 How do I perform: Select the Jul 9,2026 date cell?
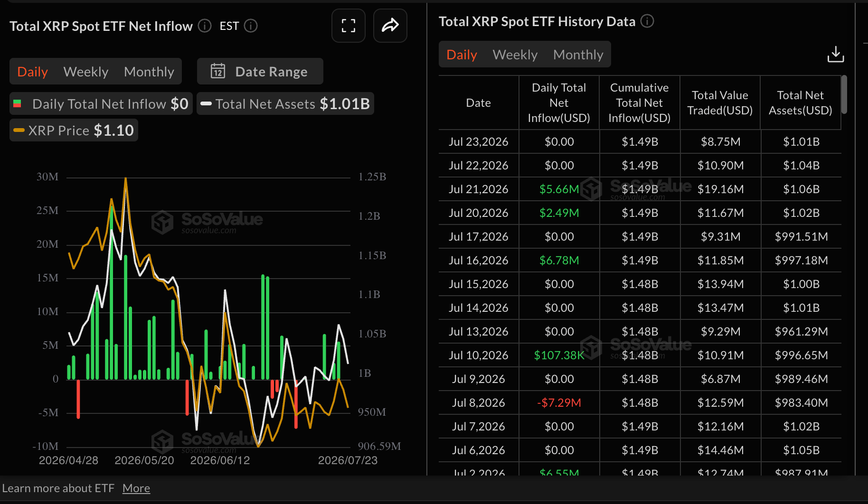[x=479, y=379]
